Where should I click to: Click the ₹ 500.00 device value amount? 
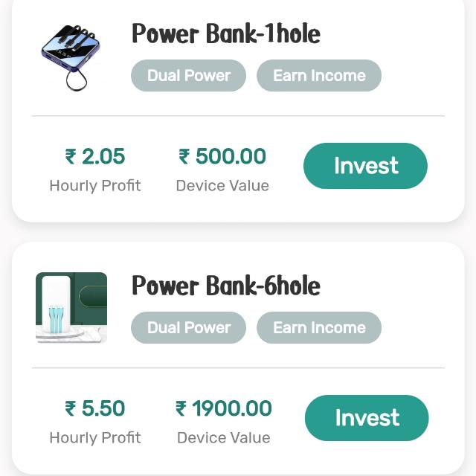click(222, 157)
